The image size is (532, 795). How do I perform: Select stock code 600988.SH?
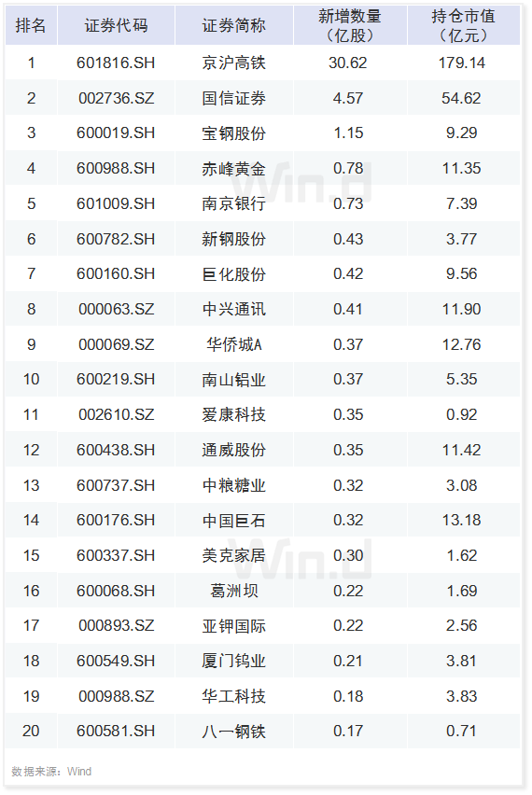click(116, 168)
